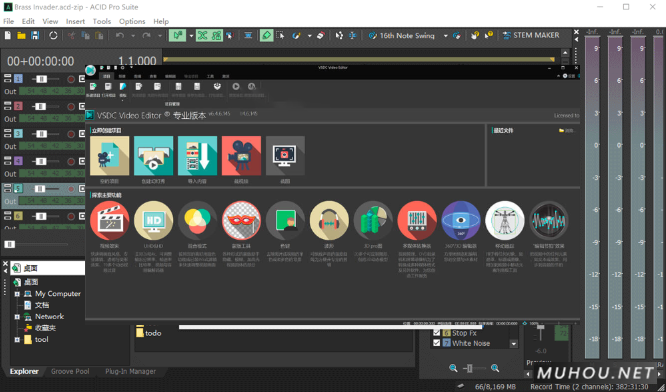Image resolution: width=666 pixels, height=392 pixels.
Task: Click the VSDC import content tile
Action: 198,155
